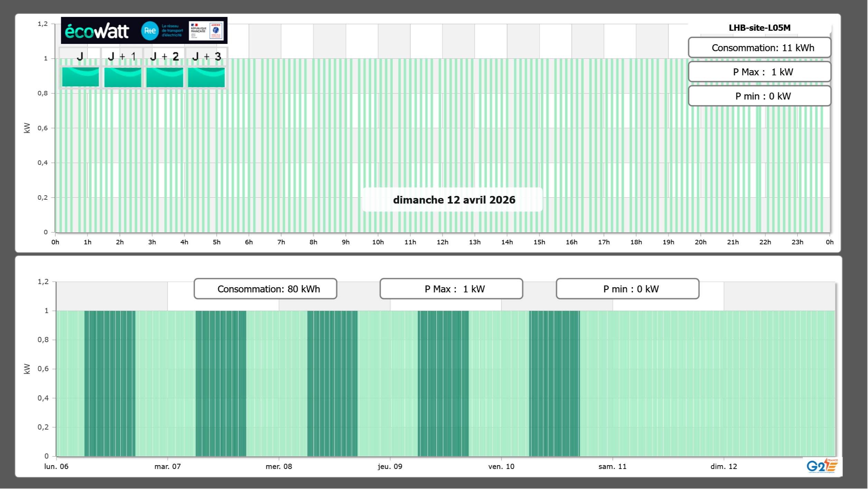Click the weekly P Max : 1 kW box

(451, 289)
